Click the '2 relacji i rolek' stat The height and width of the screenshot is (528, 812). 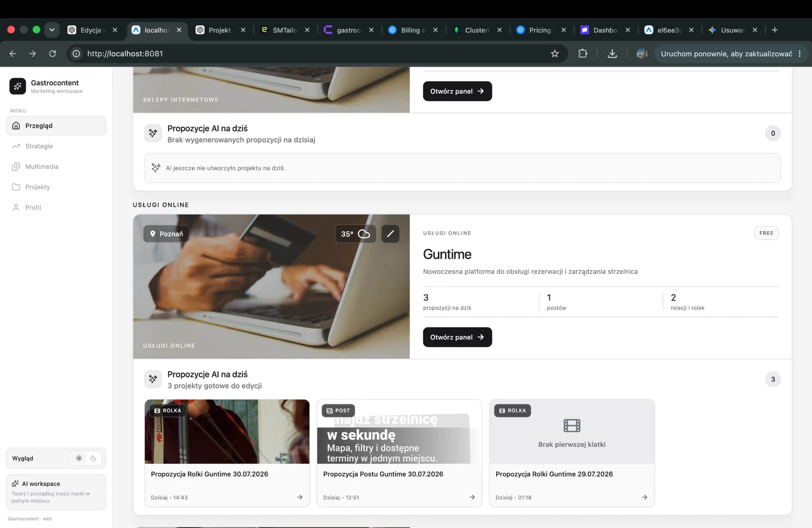687,302
